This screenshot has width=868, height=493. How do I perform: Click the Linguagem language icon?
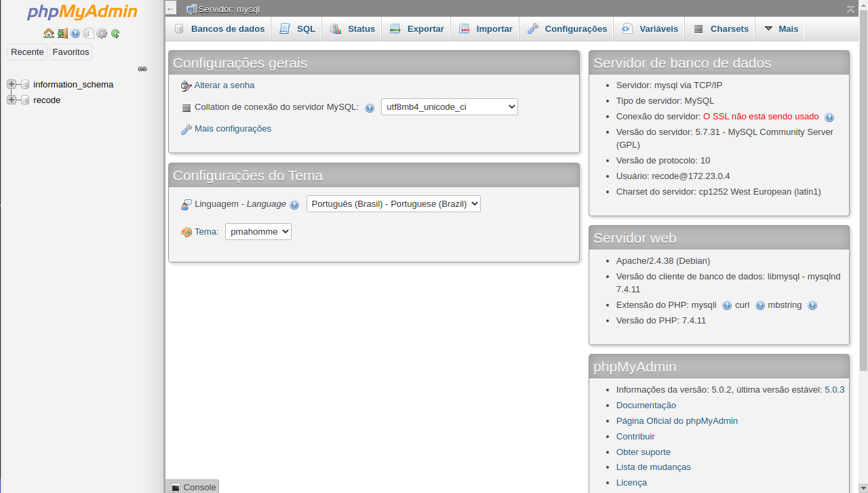click(186, 204)
